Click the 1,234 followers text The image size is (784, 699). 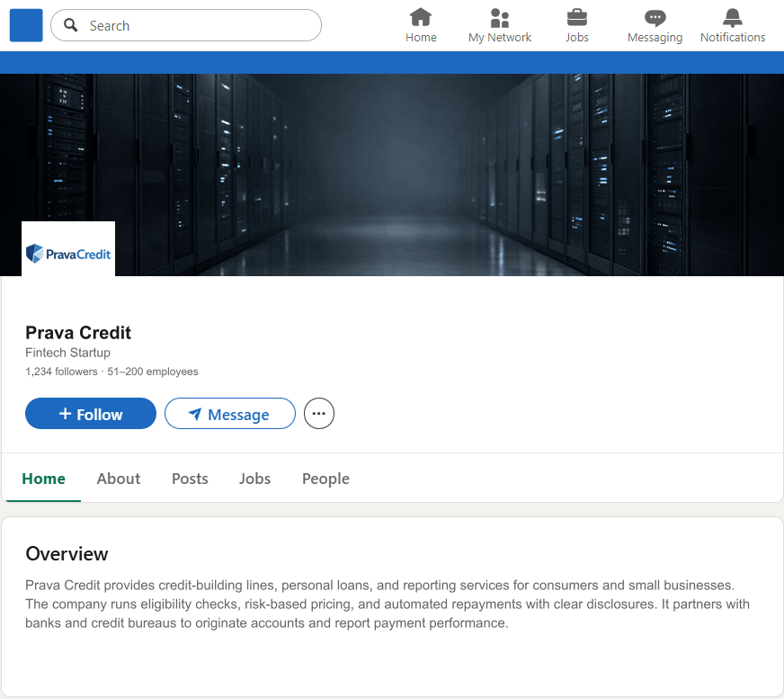(x=61, y=372)
